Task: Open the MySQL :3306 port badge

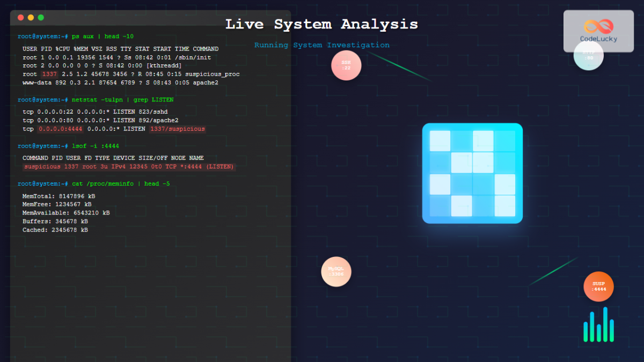Action: [335, 272]
